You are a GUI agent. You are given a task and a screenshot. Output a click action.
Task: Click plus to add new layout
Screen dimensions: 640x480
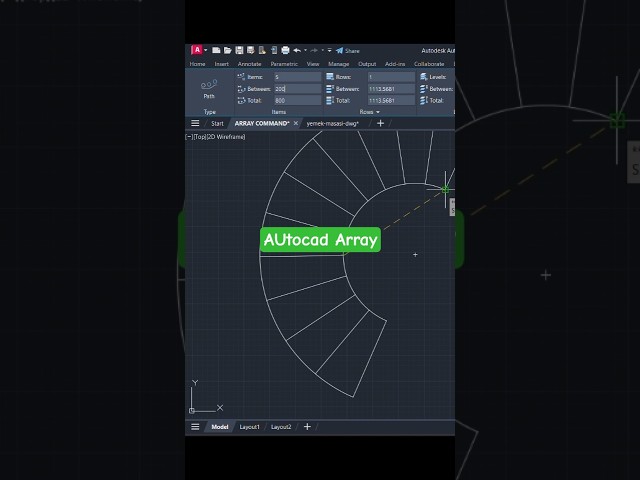coord(307,427)
